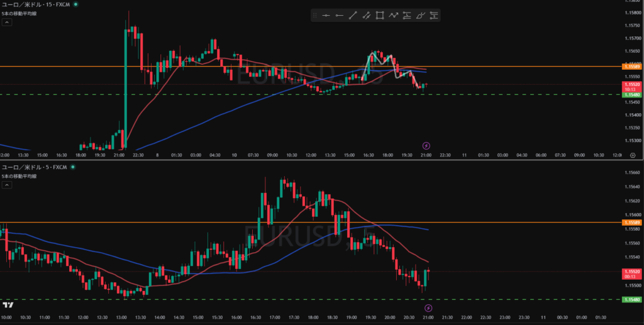
Task: Select the horizontal ray tool
Action: point(339,16)
